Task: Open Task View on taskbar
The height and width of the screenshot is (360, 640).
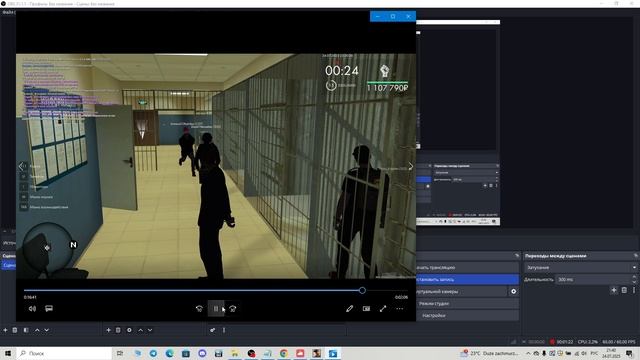Action: [x=120, y=353]
